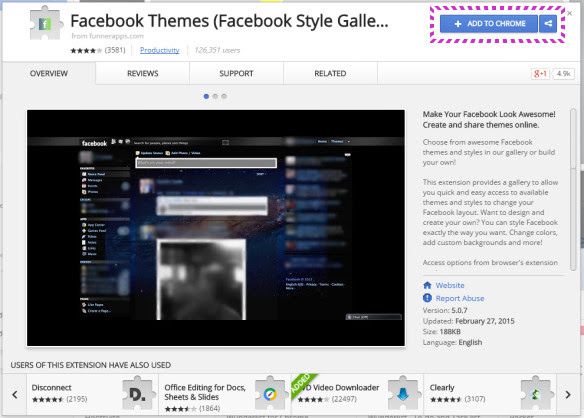Click the Version: 5.0.7 text
Screen dimensions: 584x418
click(x=445, y=310)
